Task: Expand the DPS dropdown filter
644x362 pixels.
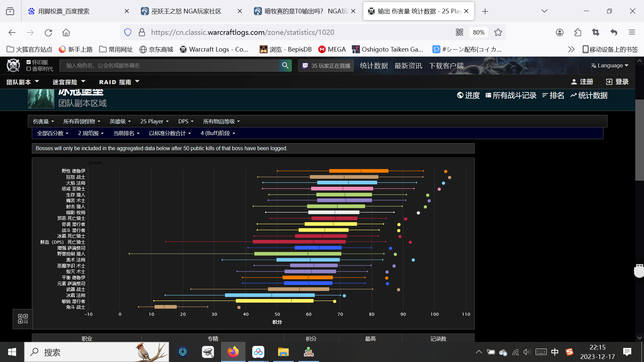Action: 186,121
